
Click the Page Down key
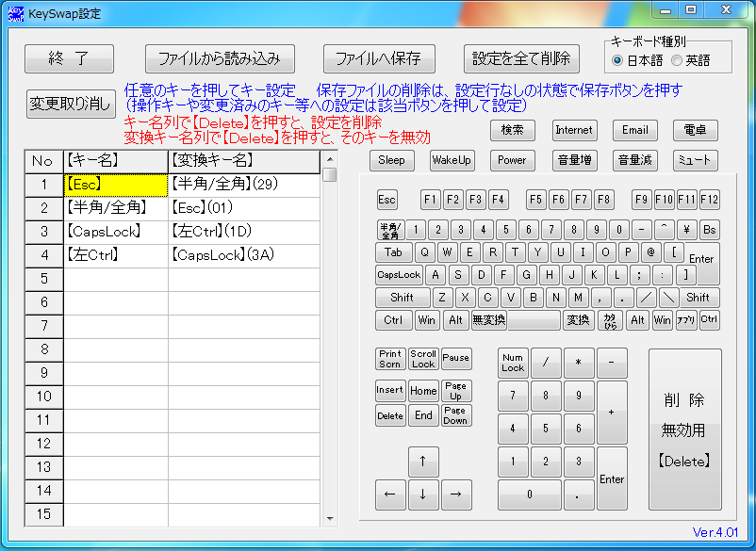tap(456, 415)
